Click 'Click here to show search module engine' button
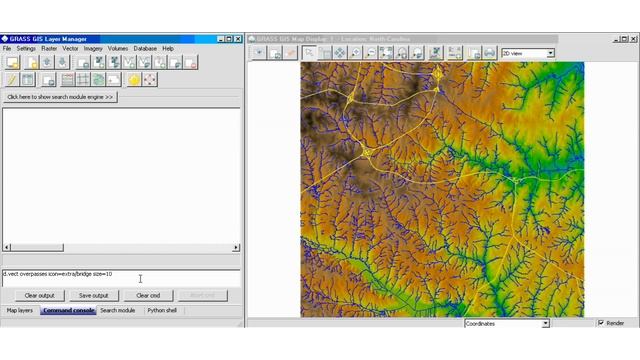This screenshot has width=640, height=360. [x=60, y=97]
